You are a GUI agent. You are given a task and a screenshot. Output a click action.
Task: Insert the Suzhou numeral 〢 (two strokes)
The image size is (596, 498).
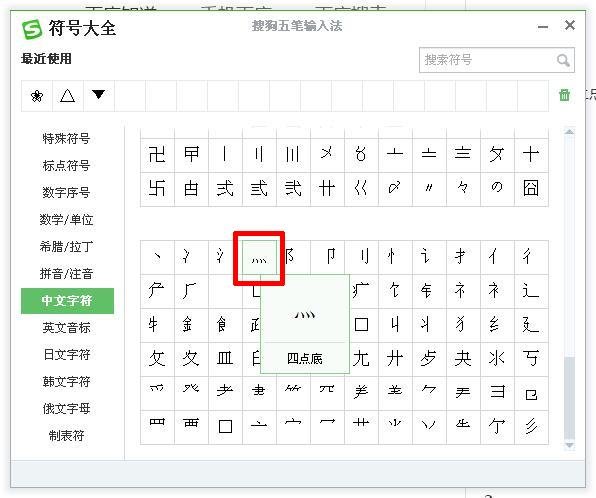coord(259,155)
